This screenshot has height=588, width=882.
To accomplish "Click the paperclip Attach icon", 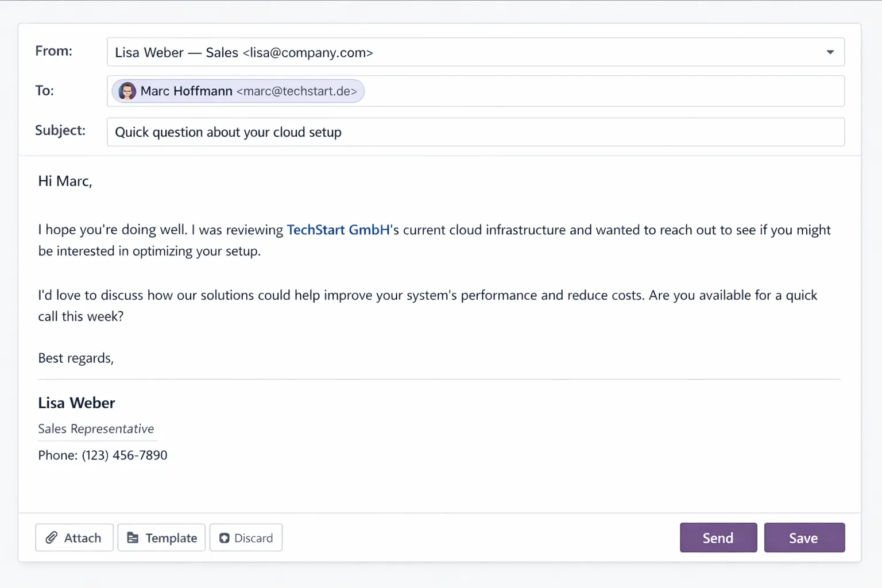I will click(53, 537).
